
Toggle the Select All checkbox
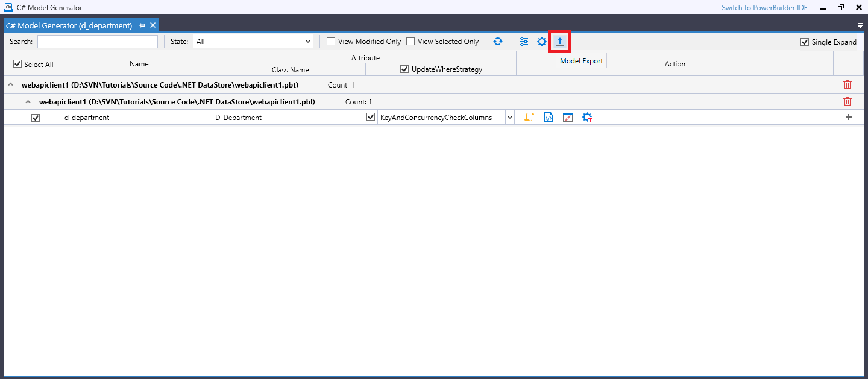point(17,63)
